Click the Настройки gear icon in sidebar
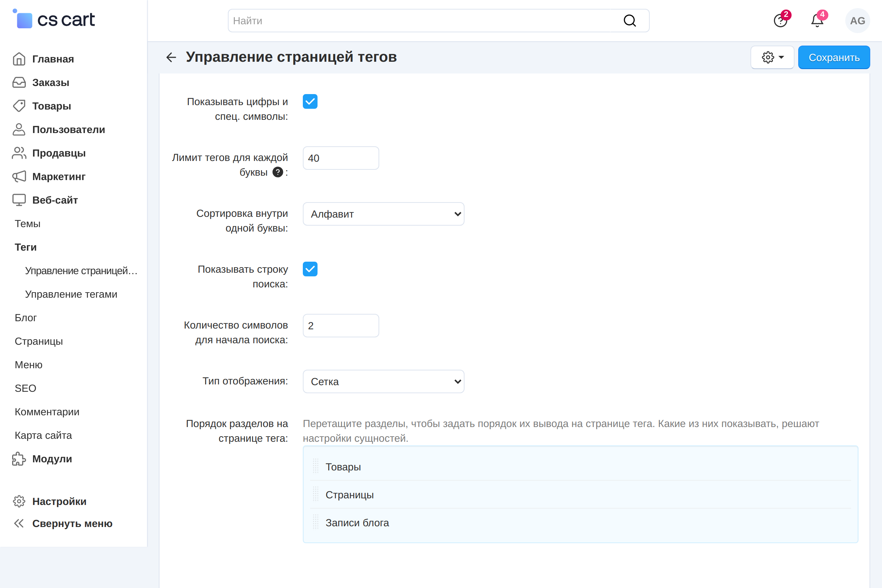Image resolution: width=882 pixels, height=588 pixels. click(x=19, y=501)
